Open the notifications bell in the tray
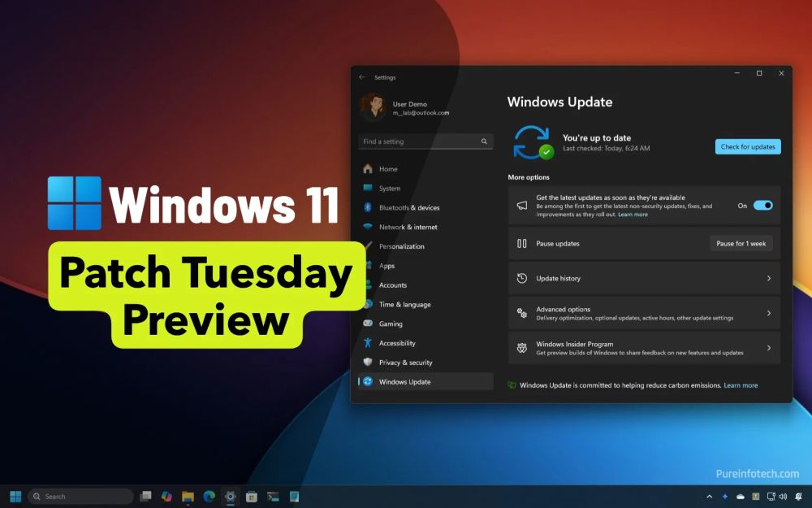This screenshot has width=812, height=508. (x=798, y=497)
